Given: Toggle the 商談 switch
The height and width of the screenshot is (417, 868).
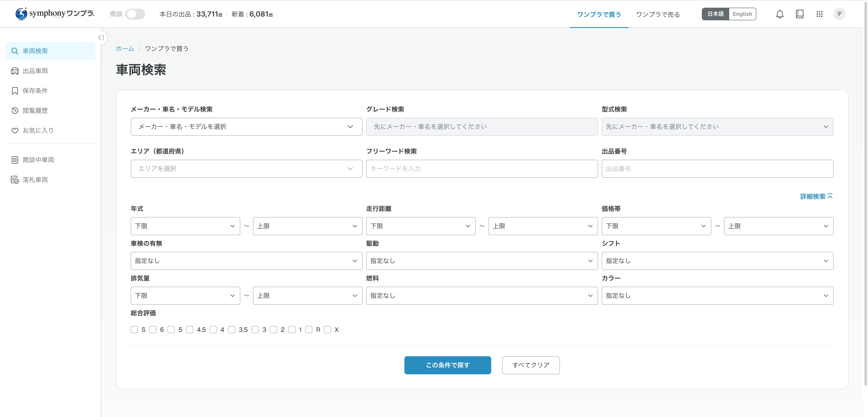Looking at the screenshot, I should (x=135, y=14).
